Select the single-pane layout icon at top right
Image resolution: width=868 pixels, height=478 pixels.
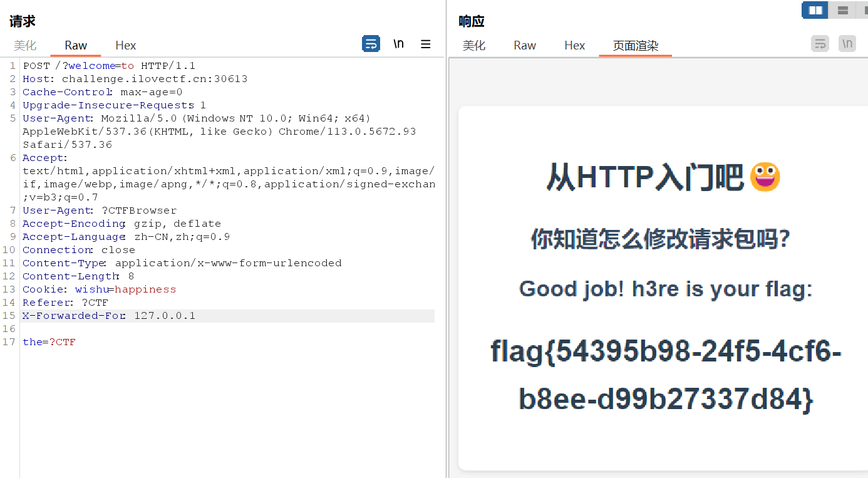click(x=865, y=10)
